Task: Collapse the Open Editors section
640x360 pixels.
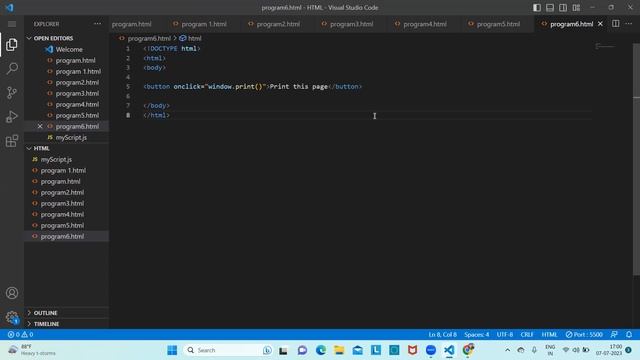Action: point(66,38)
